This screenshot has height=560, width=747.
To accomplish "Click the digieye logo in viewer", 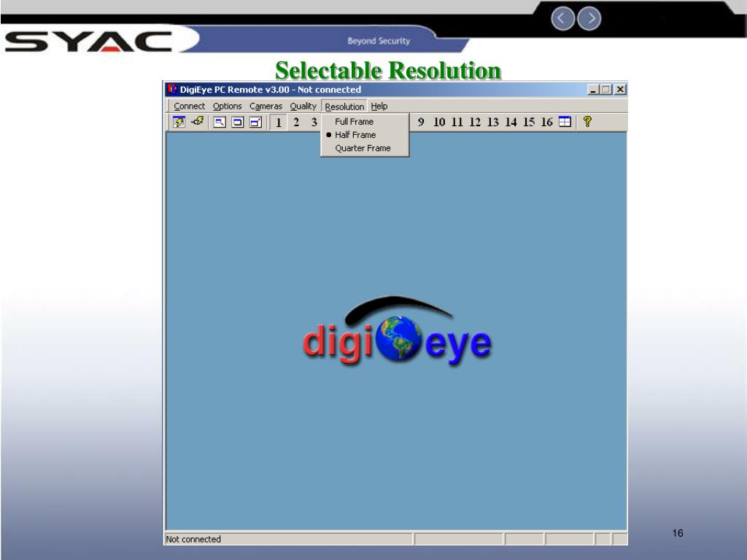I will click(397, 330).
